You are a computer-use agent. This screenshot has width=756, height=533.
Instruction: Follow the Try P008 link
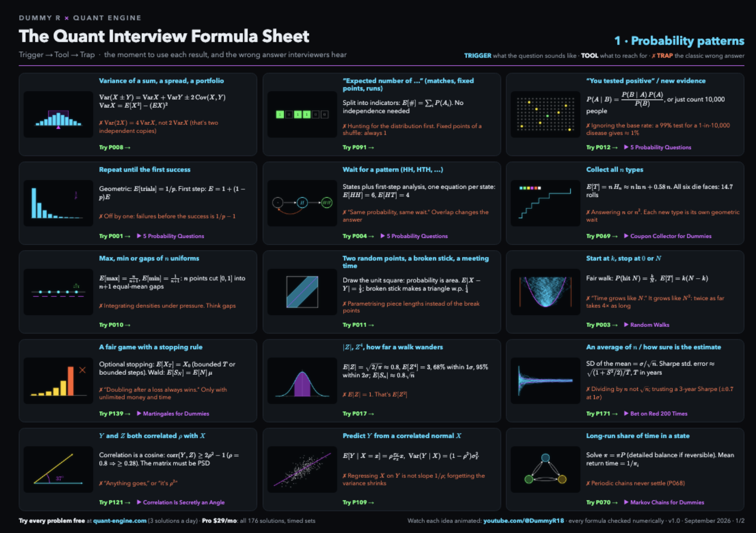point(114,147)
